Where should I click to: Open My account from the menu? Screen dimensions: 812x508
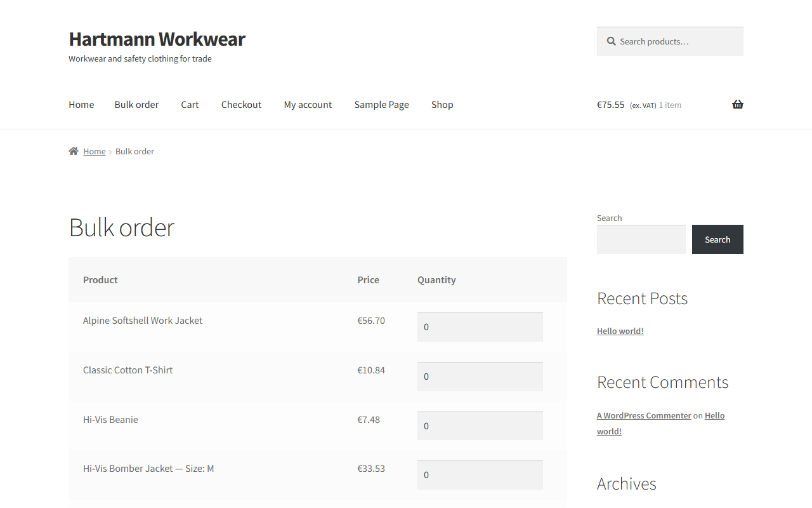click(x=308, y=105)
